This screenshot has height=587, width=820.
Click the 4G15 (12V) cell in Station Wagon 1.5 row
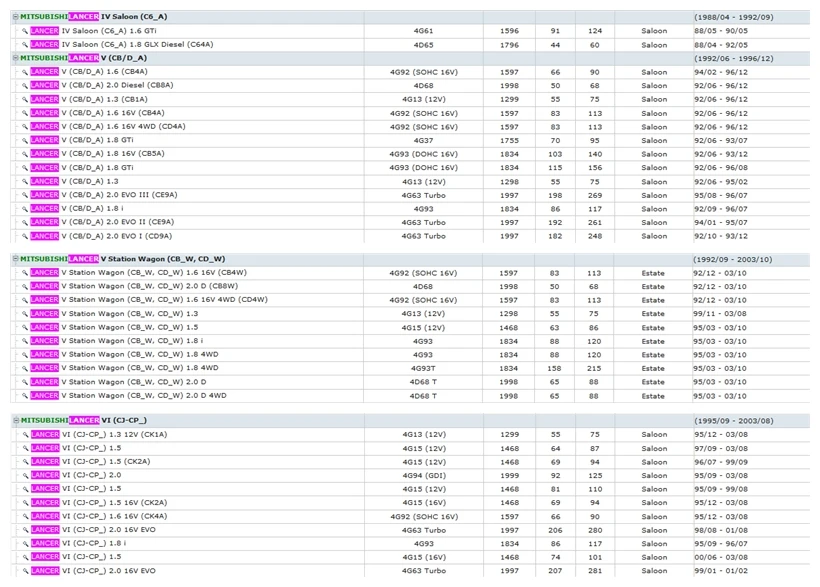423,328
